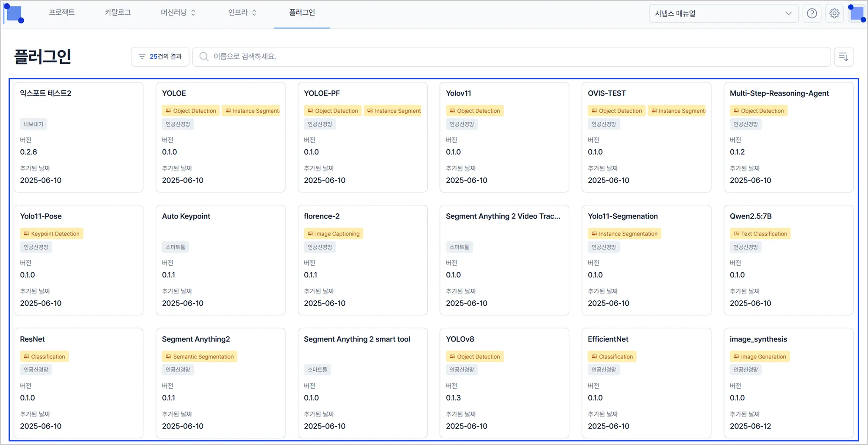
Task: Open the 익스포트 테스트2 plugin card
Action: click(78, 137)
